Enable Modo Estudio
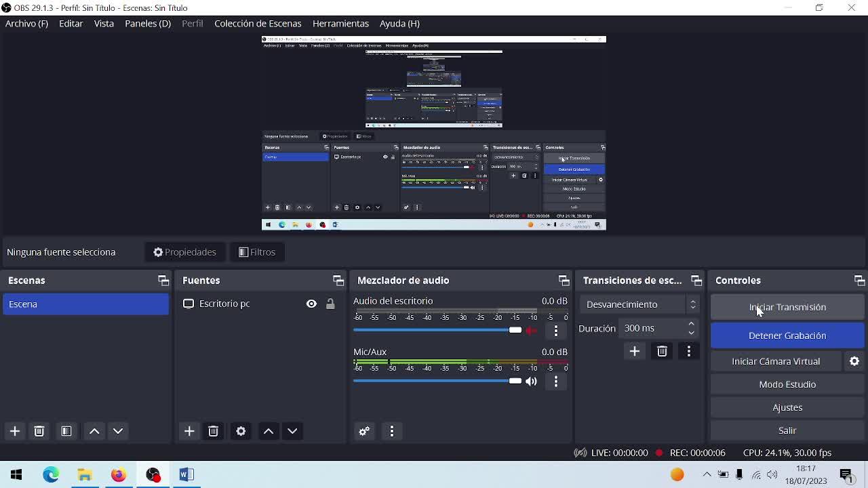The height and width of the screenshot is (488, 868). coord(787,384)
